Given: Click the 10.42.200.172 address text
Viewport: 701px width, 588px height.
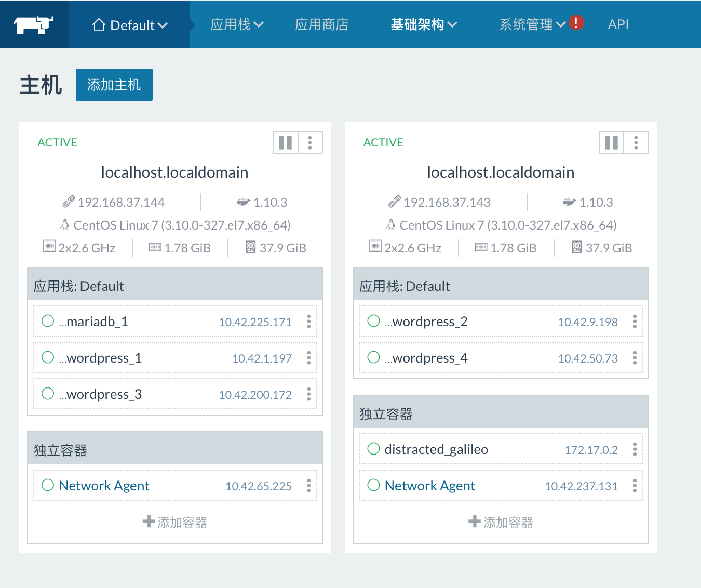Looking at the screenshot, I should coord(255,395).
